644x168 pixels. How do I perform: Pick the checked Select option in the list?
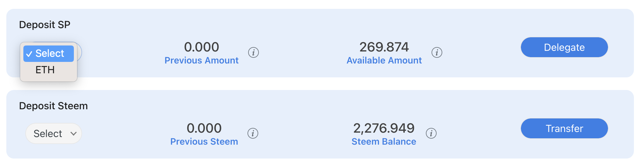pos(49,53)
